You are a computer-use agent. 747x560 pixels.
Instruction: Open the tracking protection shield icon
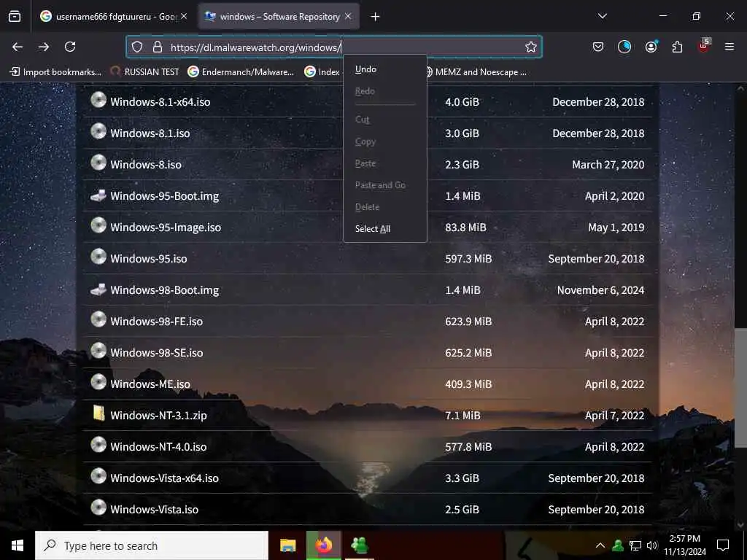[x=137, y=47]
